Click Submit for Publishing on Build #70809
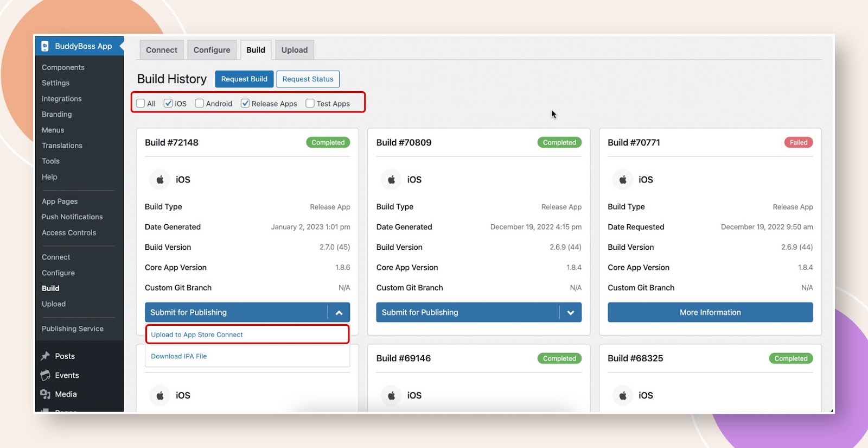The height and width of the screenshot is (448, 868). coord(468,312)
